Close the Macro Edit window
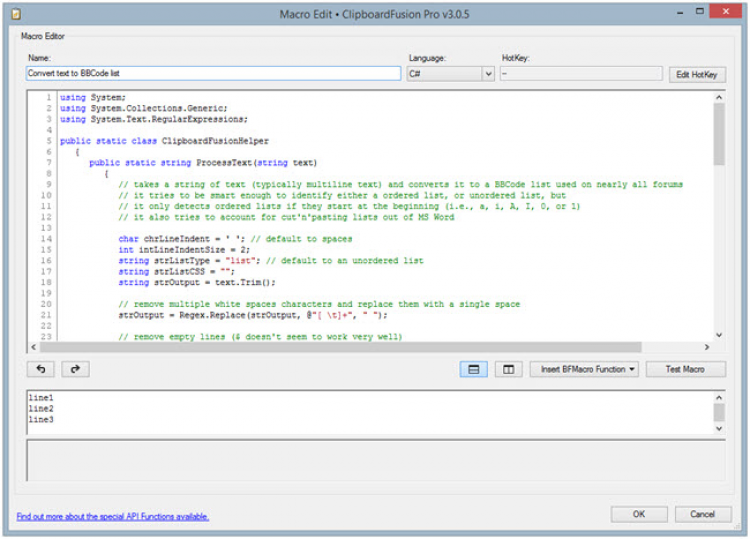 coord(726,11)
